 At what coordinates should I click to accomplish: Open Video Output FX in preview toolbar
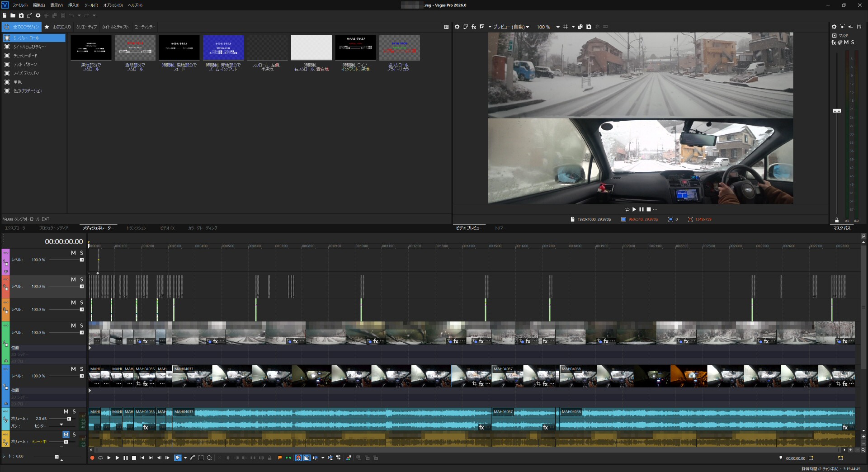[x=474, y=27]
